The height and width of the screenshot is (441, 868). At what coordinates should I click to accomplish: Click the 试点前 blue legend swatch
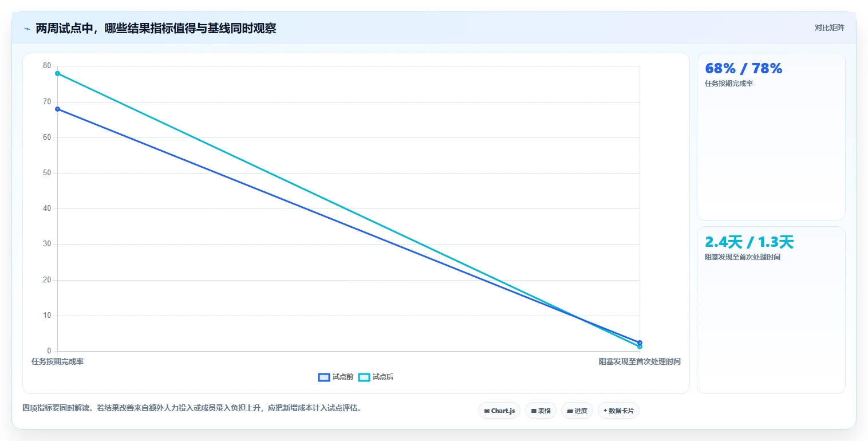tap(324, 377)
